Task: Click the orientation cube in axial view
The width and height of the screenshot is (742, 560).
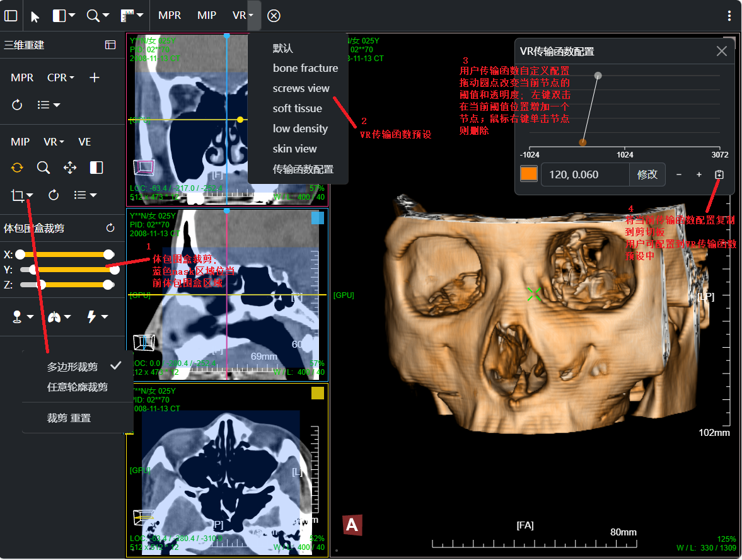Action: coord(144,517)
